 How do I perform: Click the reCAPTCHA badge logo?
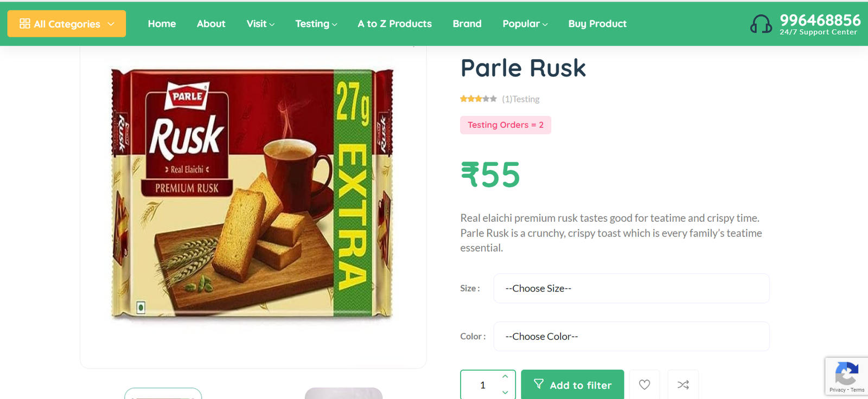[x=846, y=374]
